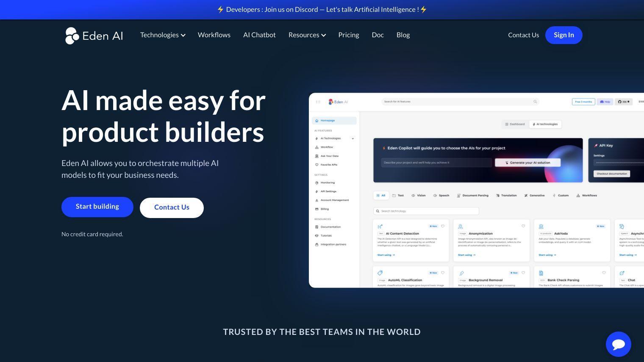The width and height of the screenshot is (644, 362).
Task: Select the Text category filter tab
Action: 398,196
